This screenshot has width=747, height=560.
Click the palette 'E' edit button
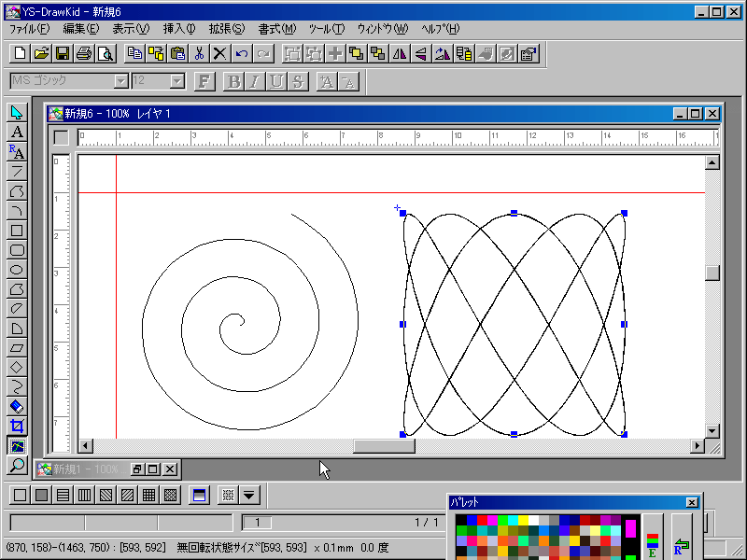(652, 538)
